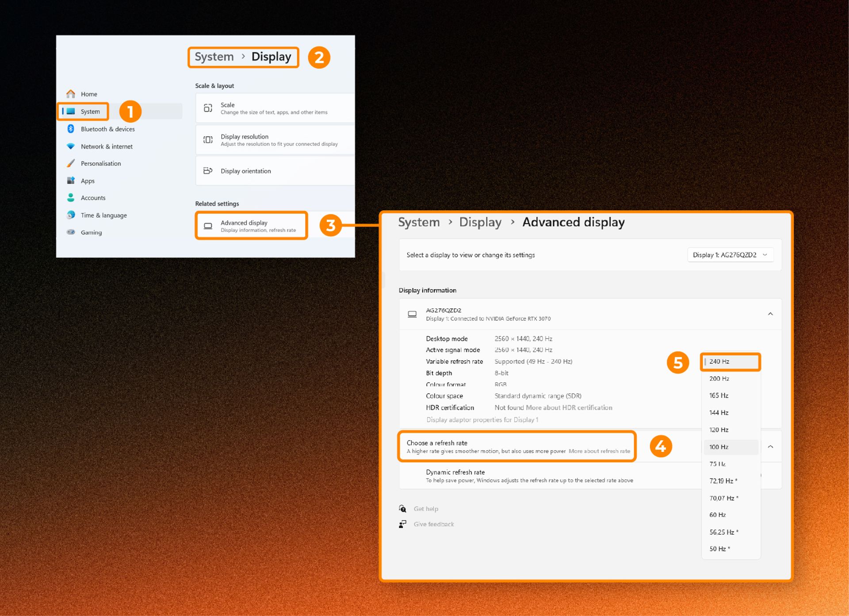Select 240 Hz refresh rate
This screenshot has width=849, height=616.
[x=730, y=361]
